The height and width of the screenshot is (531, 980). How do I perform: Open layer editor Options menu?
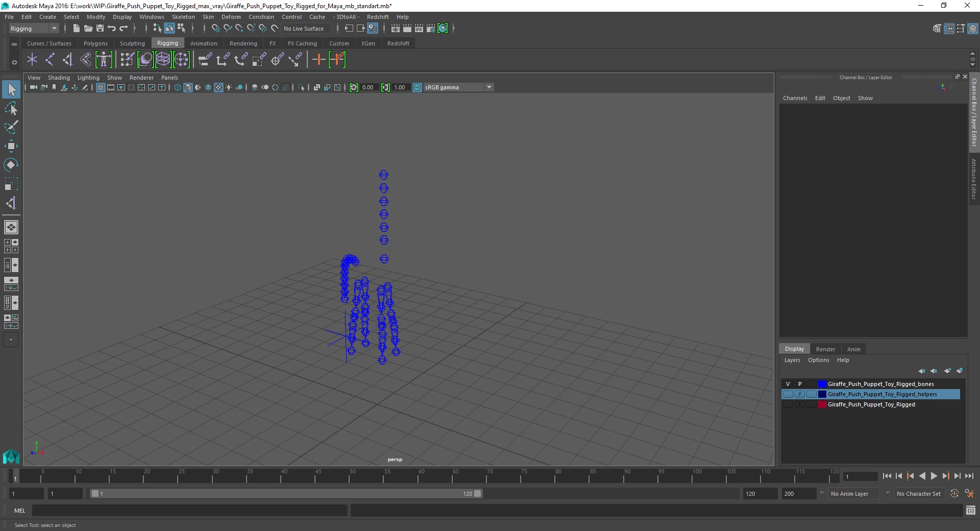(x=818, y=360)
